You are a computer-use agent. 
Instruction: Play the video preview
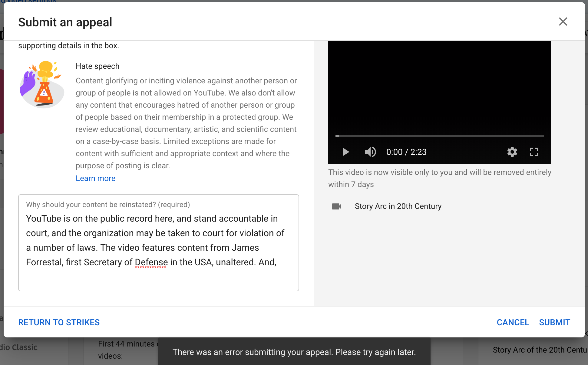click(345, 152)
